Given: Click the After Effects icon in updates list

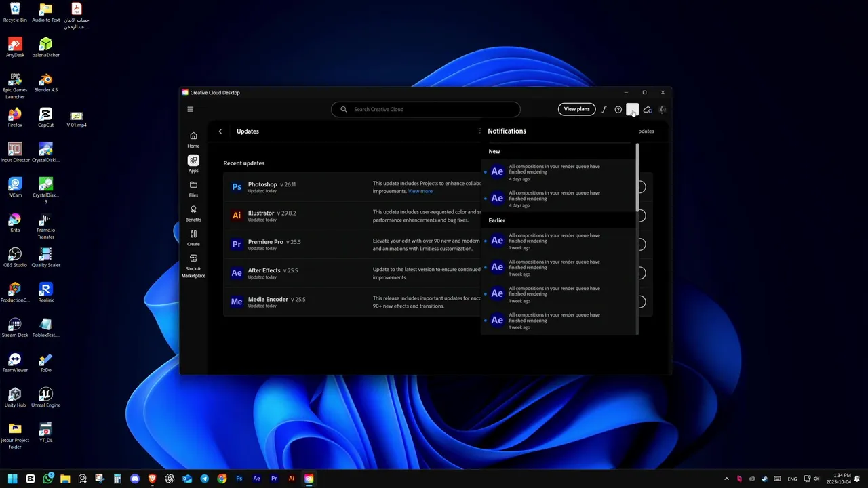Looking at the screenshot, I should 237,273.
